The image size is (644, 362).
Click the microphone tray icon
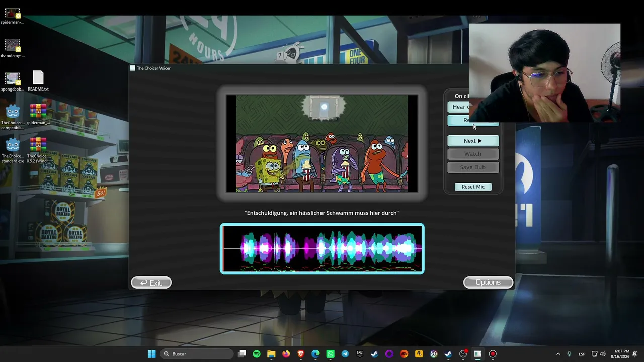pos(569,354)
